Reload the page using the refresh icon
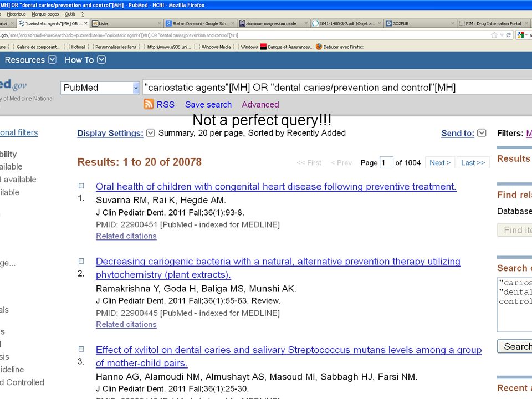 point(508,35)
